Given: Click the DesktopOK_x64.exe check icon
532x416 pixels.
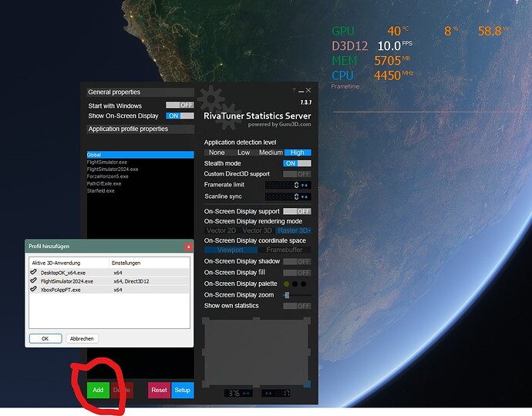Looking at the screenshot, I should pos(33,272).
